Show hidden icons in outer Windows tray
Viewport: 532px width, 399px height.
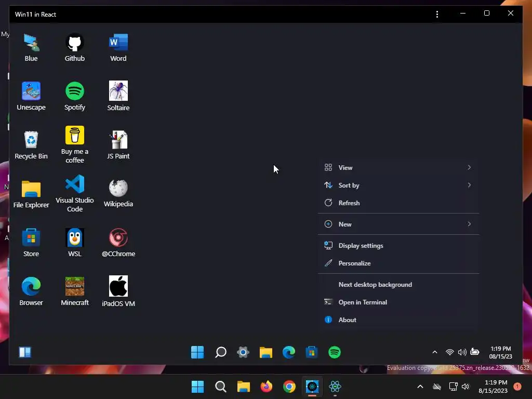tap(420, 387)
